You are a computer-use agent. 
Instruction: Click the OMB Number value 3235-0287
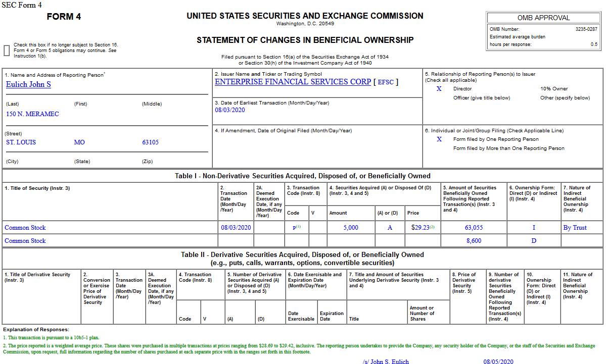click(x=586, y=29)
